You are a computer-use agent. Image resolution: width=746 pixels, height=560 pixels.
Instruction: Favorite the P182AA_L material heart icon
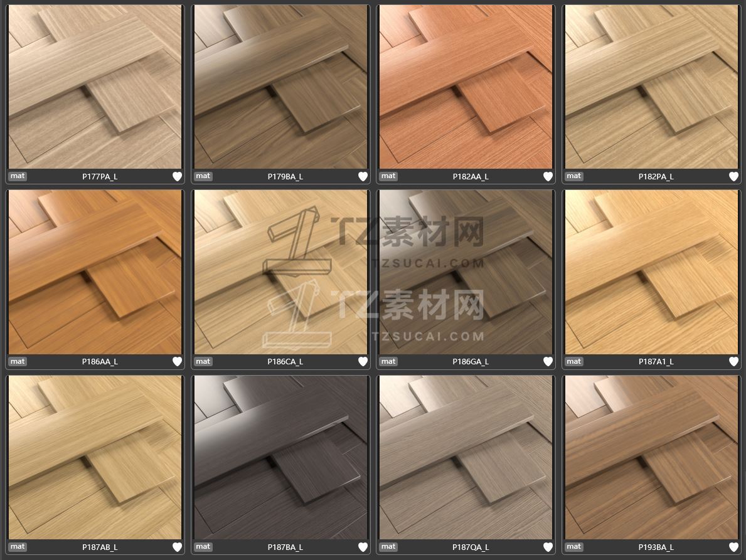click(x=548, y=176)
